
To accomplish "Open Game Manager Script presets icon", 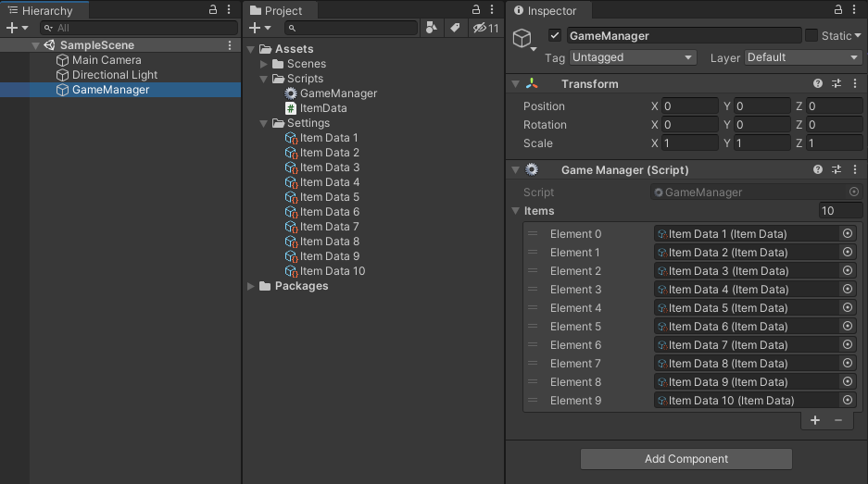I will pyautogui.click(x=837, y=169).
